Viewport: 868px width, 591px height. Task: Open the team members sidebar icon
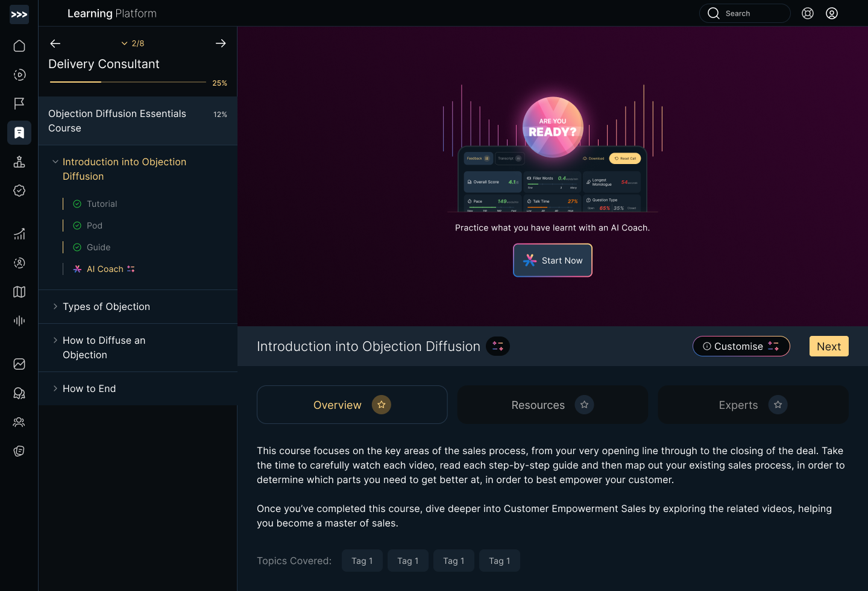pos(19,422)
